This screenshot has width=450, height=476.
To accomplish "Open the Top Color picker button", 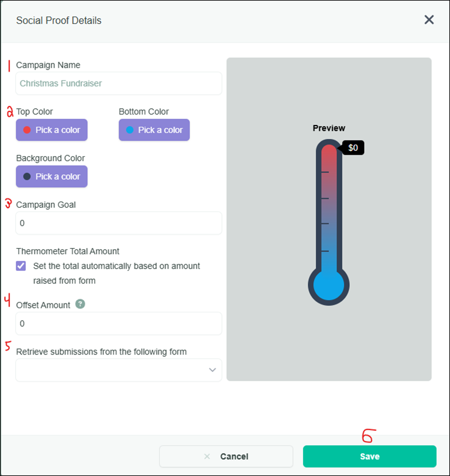I will (52, 130).
